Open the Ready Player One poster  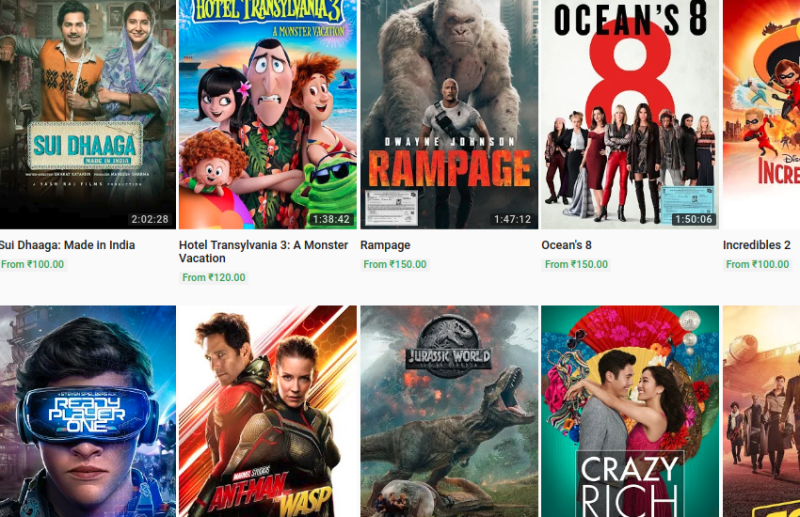[x=88, y=411]
